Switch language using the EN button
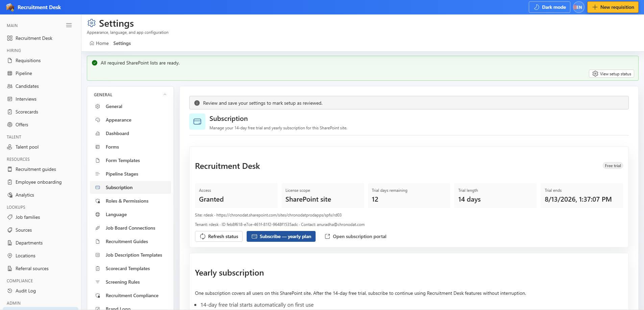The height and width of the screenshot is (310, 644). click(579, 7)
